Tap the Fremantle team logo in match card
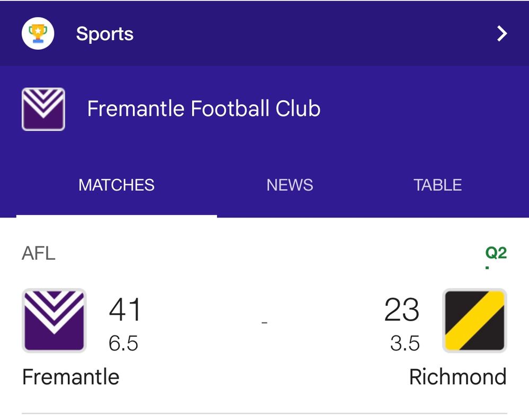 coord(54,321)
